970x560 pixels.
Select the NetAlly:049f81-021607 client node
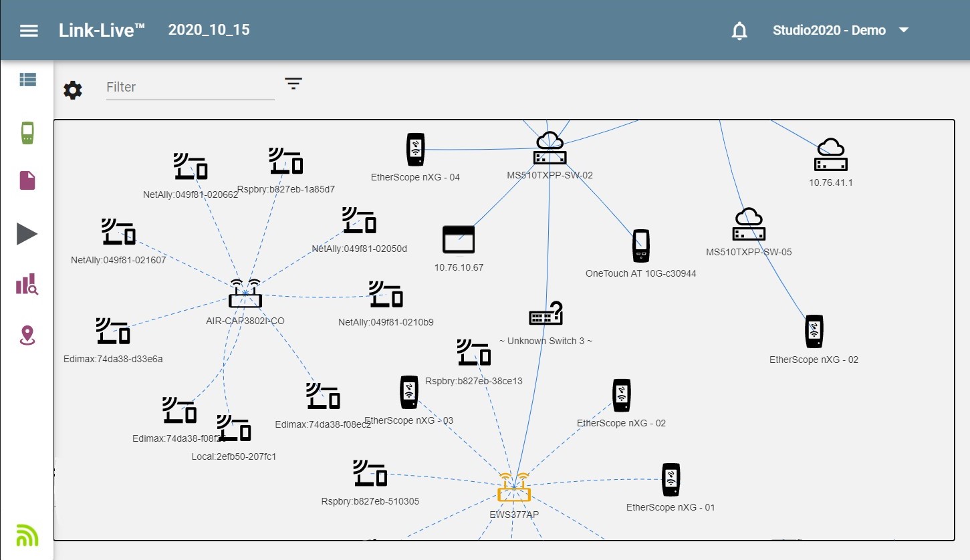(x=119, y=232)
